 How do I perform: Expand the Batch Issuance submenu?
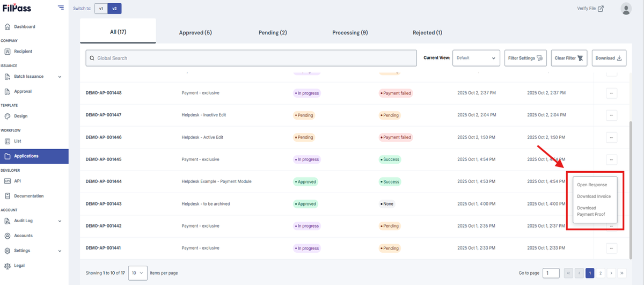(x=60, y=77)
